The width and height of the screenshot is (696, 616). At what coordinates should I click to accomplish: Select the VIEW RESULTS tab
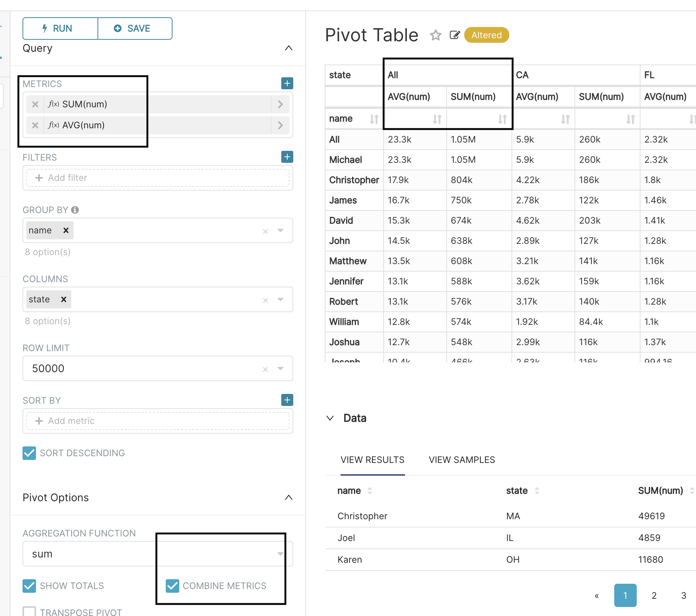coord(372,460)
